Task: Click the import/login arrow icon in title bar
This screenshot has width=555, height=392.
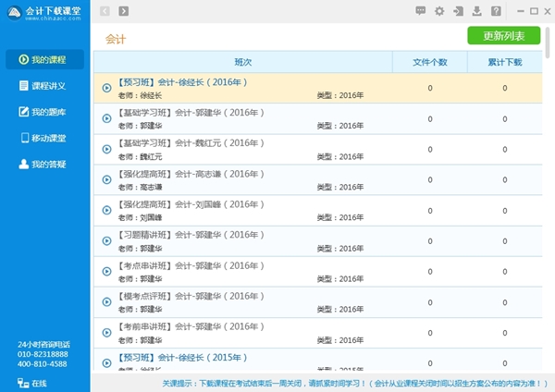Action: pos(458,11)
